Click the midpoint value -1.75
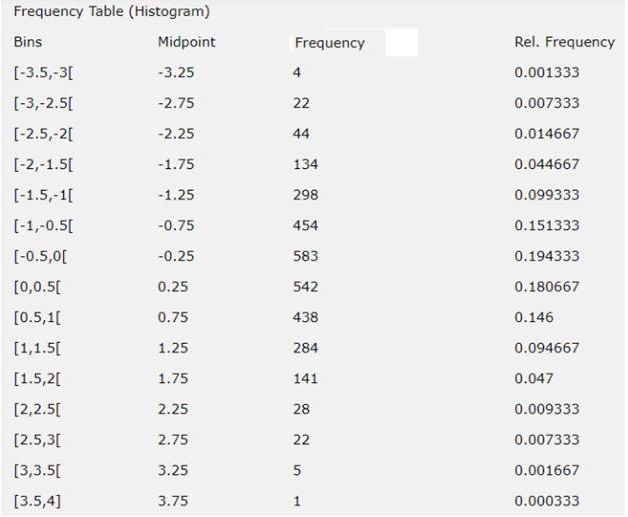Image resolution: width=628 pixels, height=517 pixels. click(x=176, y=164)
